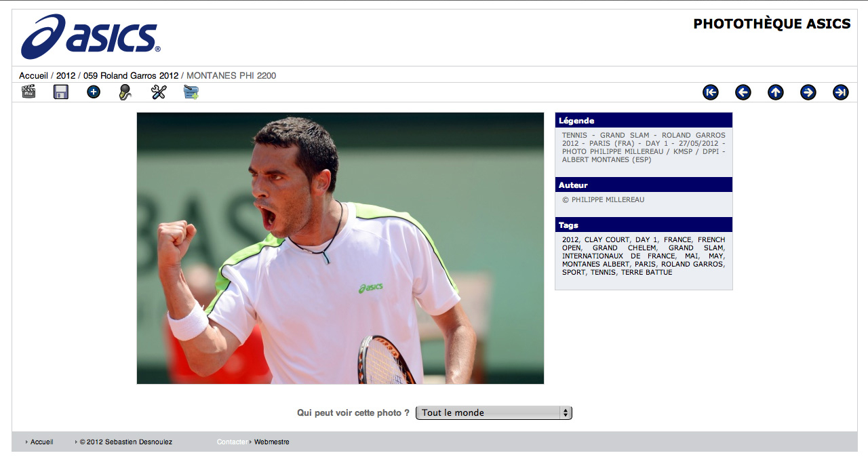The image size is (868, 466).
Task: Select the 'FRANCE' tag
Action: tap(677, 239)
